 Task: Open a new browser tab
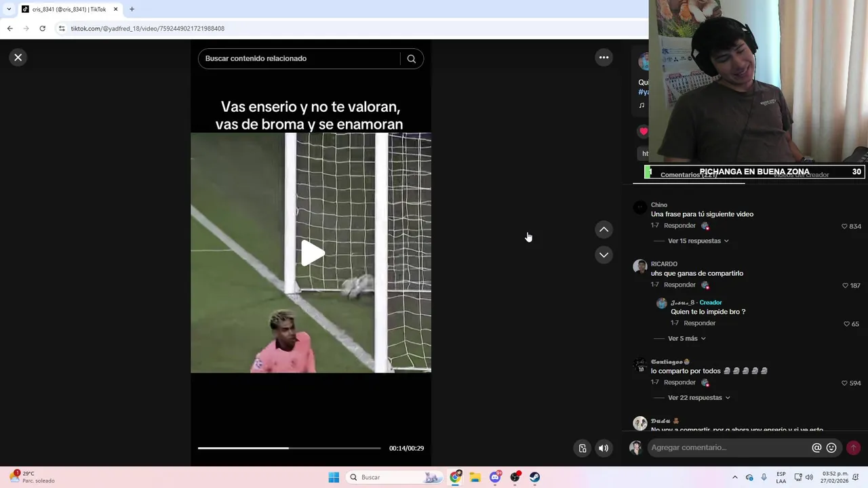(x=132, y=9)
